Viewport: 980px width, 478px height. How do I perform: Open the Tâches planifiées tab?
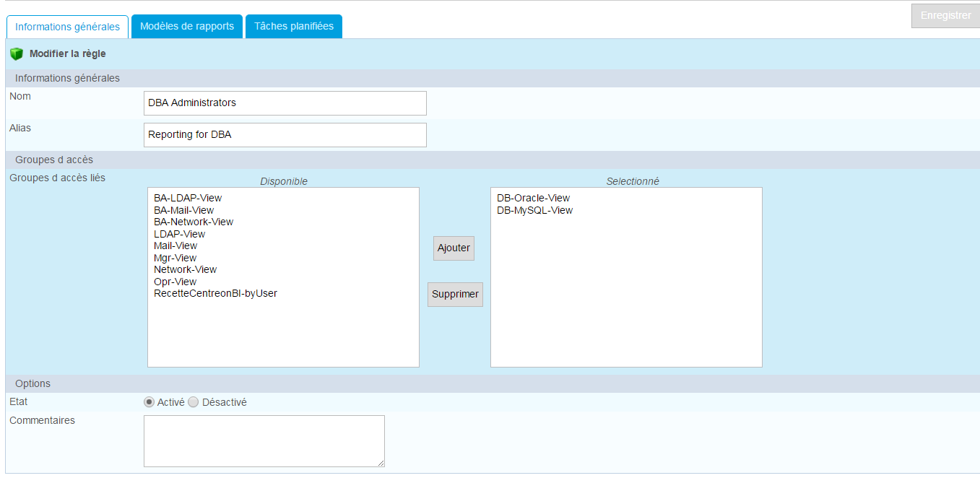pyautogui.click(x=294, y=26)
